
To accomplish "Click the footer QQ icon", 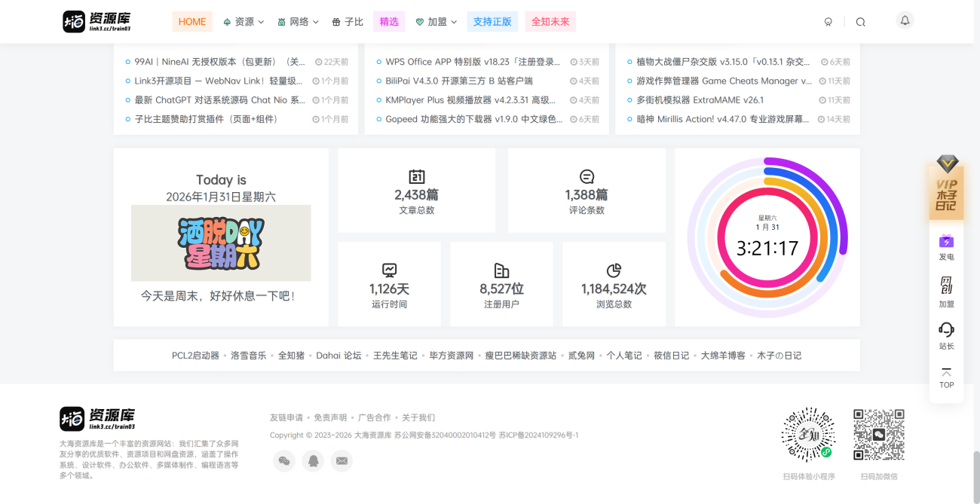I will coord(313,460).
